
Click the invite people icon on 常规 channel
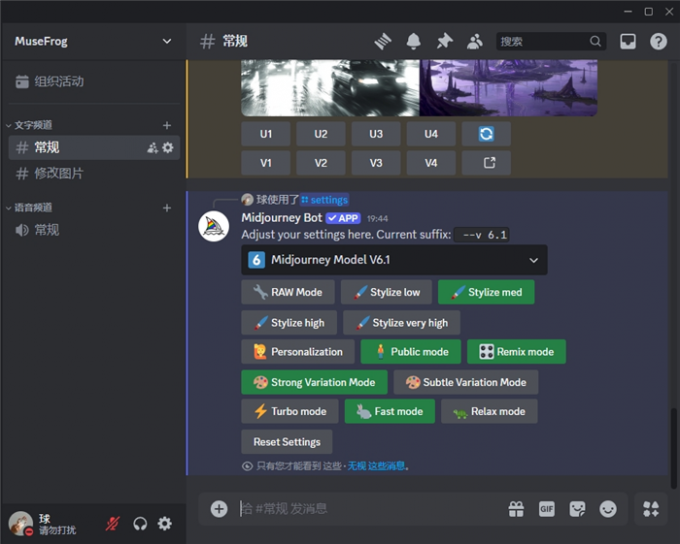[152, 148]
